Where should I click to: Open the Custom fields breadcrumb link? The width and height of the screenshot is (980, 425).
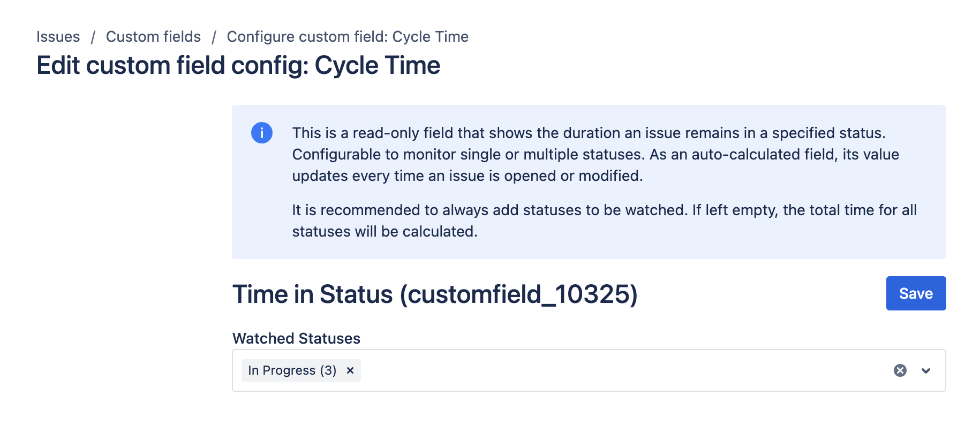(153, 36)
